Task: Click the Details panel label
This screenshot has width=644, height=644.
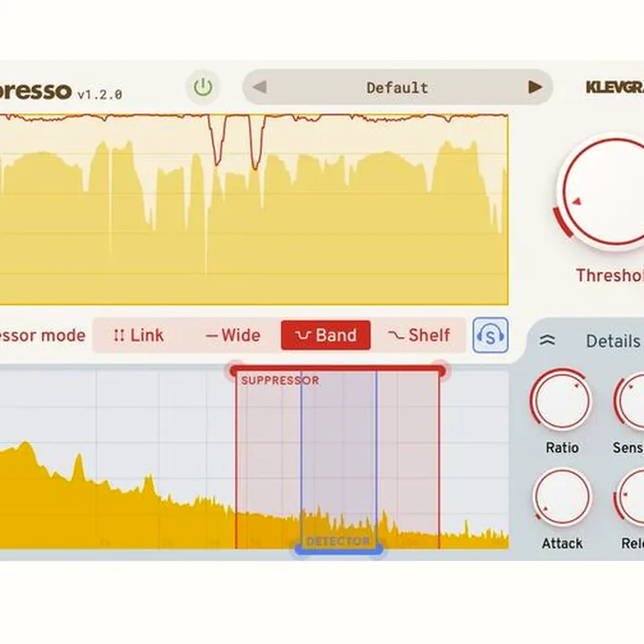Action: pos(613,342)
